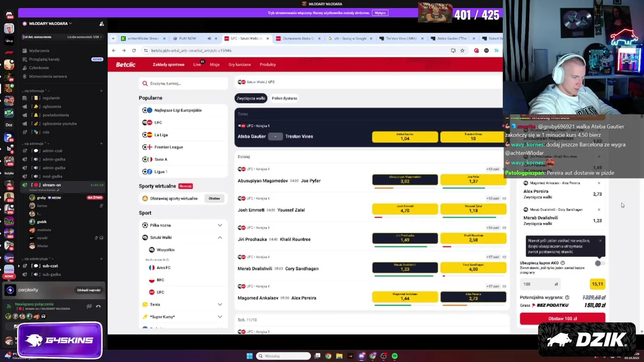Disconnect from voice with the hang-up icon
Screen dimensions: 644x362
point(98,306)
